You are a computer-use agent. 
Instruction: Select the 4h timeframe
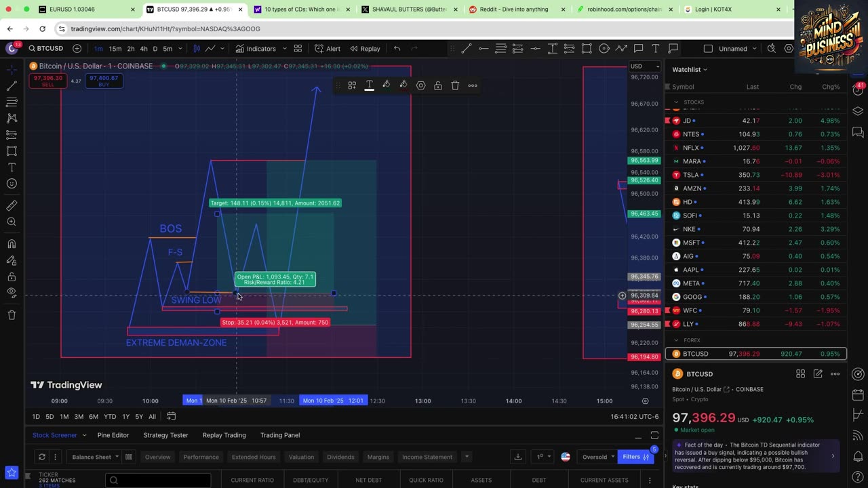pyautogui.click(x=144, y=49)
